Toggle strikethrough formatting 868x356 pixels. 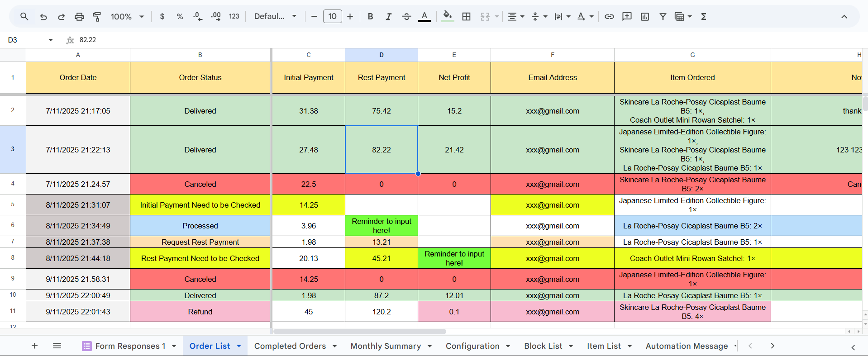pyautogui.click(x=406, y=17)
